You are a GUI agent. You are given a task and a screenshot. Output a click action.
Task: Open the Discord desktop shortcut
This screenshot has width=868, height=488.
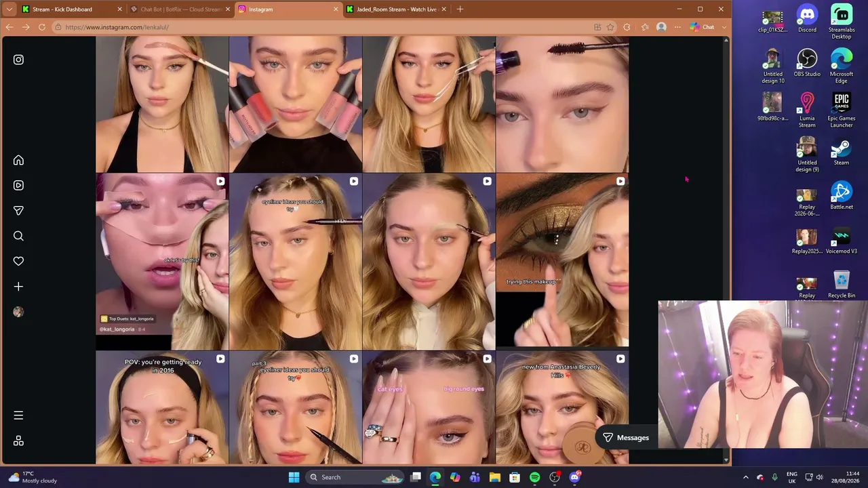click(807, 19)
